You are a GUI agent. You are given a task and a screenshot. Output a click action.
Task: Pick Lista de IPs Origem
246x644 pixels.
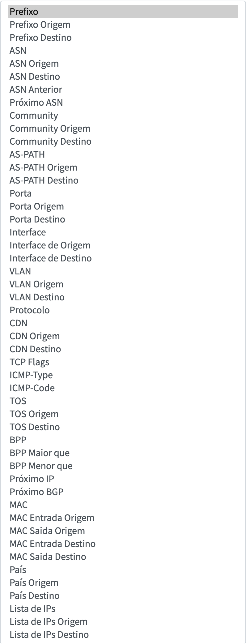123,621
